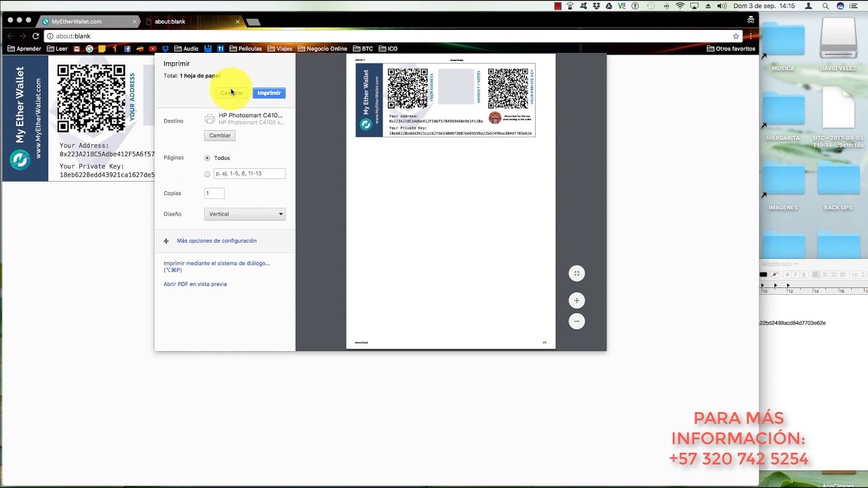Click the black text color swatch in TextEdit

tap(764, 274)
